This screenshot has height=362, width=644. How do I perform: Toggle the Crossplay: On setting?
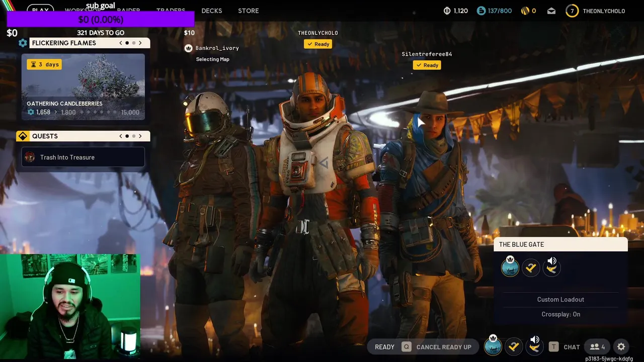(560, 314)
